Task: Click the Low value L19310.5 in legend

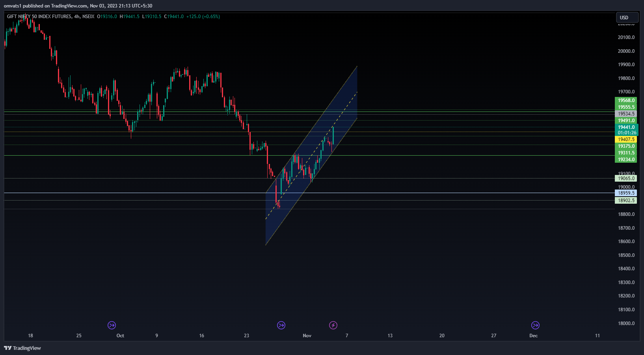Action: click(152, 17)
